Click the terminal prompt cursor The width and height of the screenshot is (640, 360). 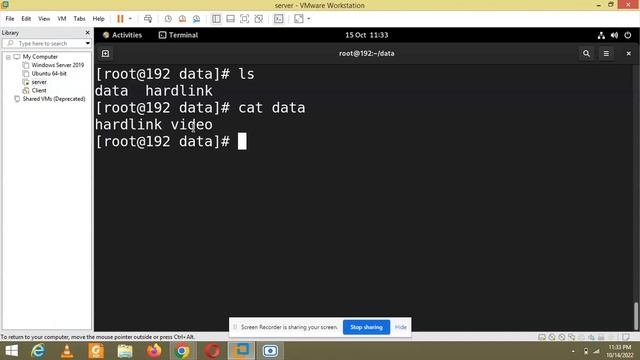tap(242, 141)
